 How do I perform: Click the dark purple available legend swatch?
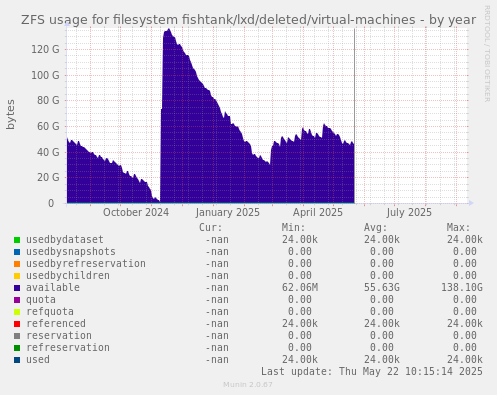click(x=17, y=288)
